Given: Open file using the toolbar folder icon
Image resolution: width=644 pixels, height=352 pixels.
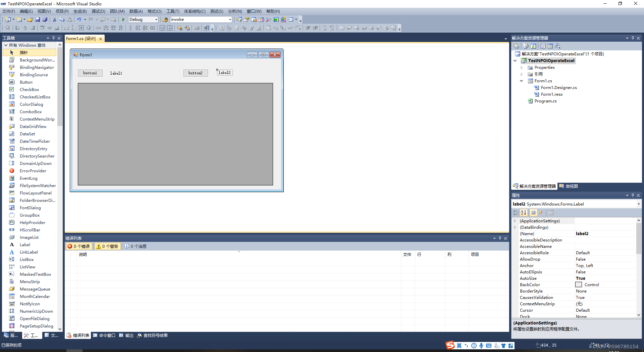Looking at the screenshot, I should (x=30, y=19).
